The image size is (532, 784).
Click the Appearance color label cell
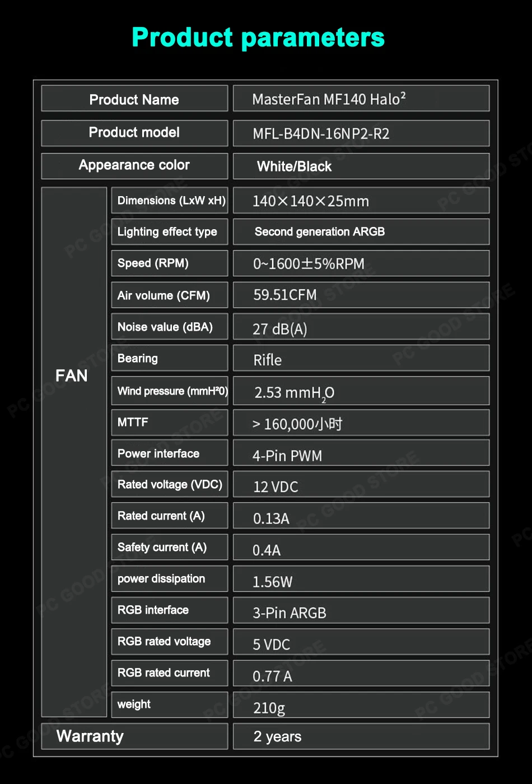pyautogui.click(x=134, y=165)
